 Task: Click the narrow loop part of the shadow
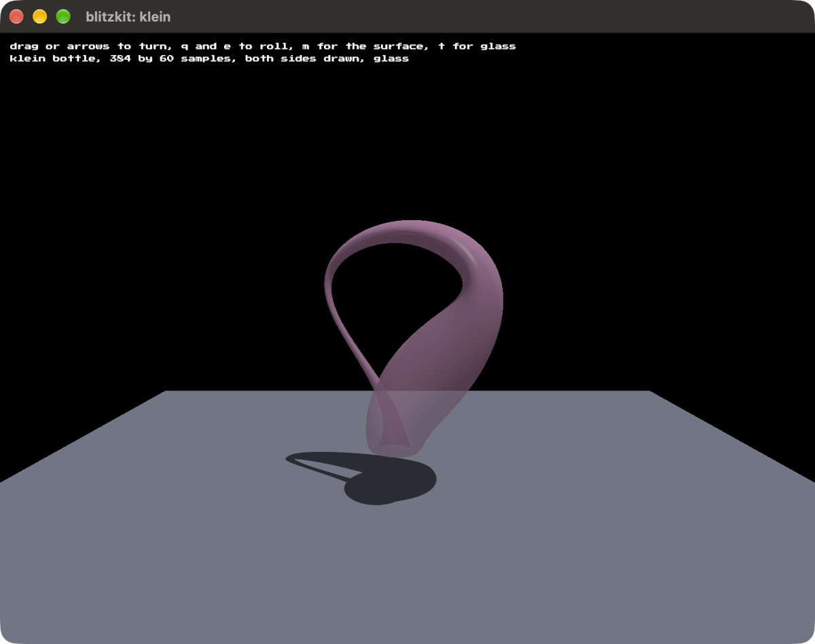(319, 463)
